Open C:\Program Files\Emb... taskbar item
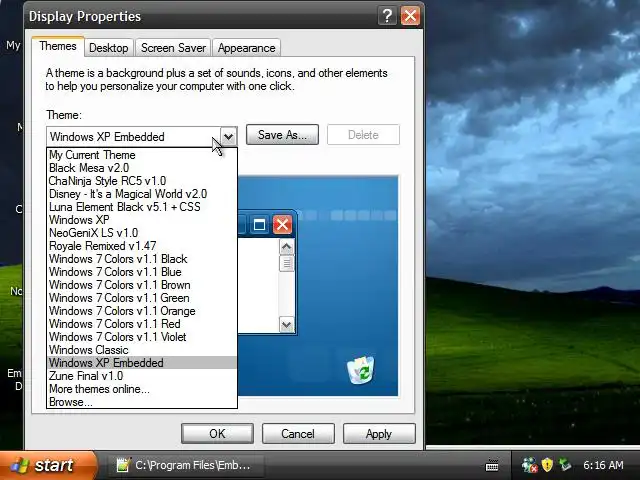Viewport: 640px width, 480px height. [x=184, y=465]
